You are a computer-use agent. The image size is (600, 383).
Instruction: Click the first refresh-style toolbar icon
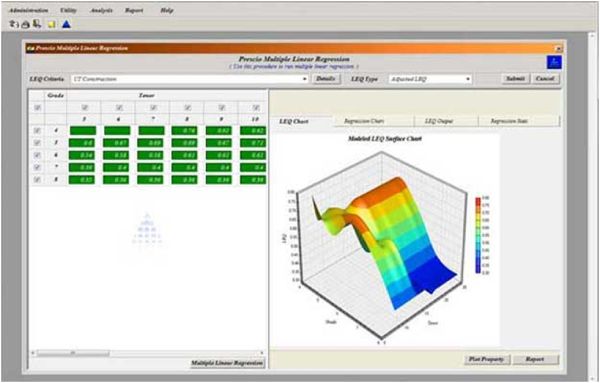point(14,24)
